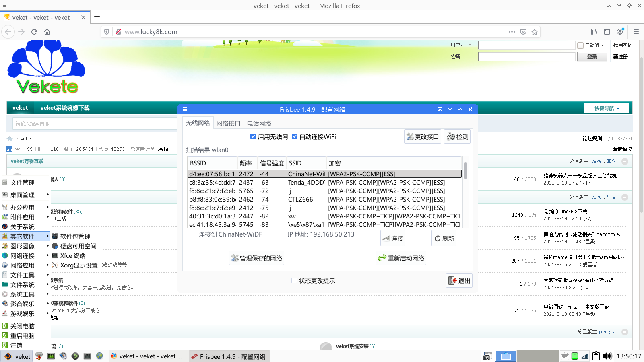The width and height of the screenshot is (644, 362).
Task: Open the system monitor taskbar icon
Action: 51,356
